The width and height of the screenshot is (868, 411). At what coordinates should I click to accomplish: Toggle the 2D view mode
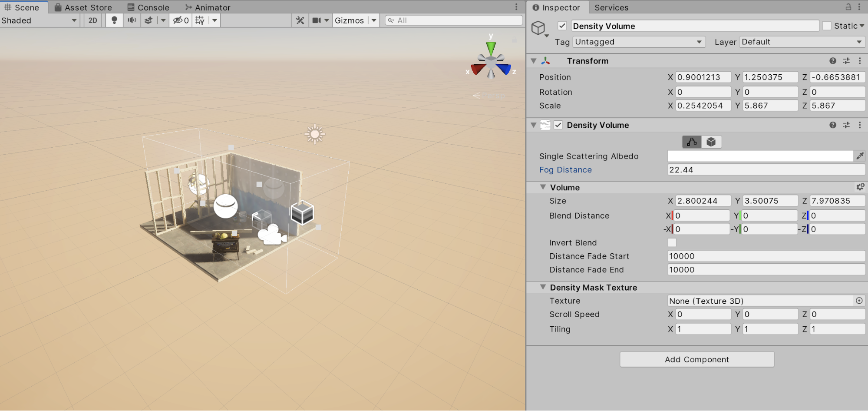[x=92, y=20]
